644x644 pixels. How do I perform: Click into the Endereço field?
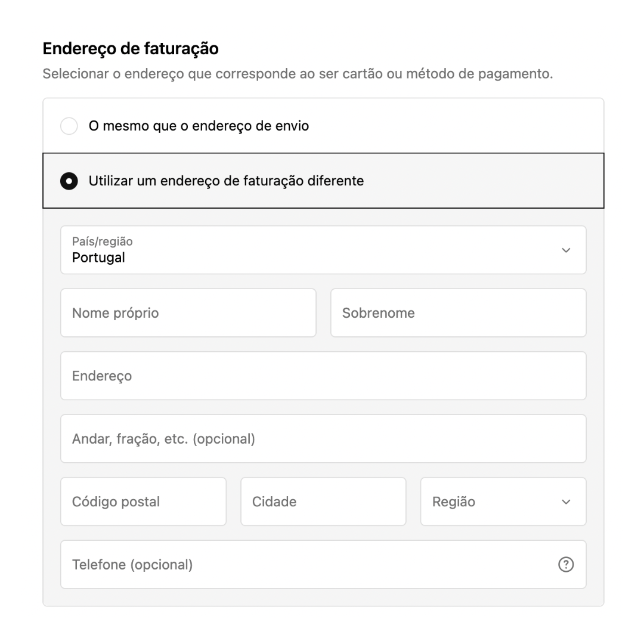pos(323,376)
